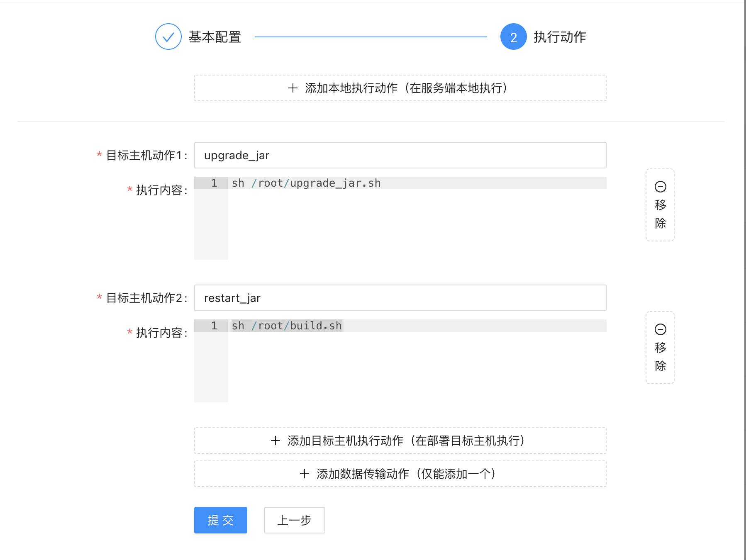Viewport: 746px width, 560px height.
Task: Click the minus icon to remove upgrade_jar action
Action: pyautogui.click(x=660, y=186)
